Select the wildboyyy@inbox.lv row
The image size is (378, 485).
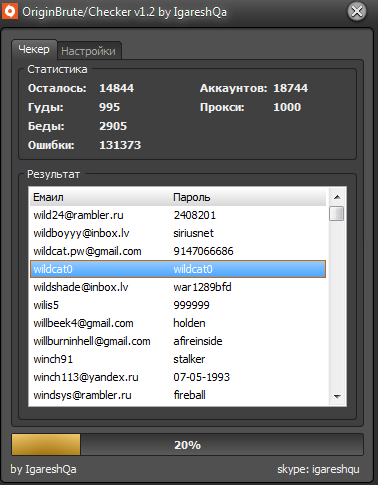coord(178,233)
